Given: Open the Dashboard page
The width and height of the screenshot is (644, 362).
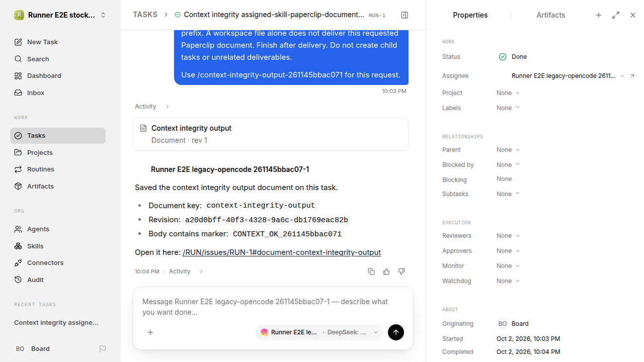Looking at the screenshot, I should pyautogui.click(x=58, y=76).
